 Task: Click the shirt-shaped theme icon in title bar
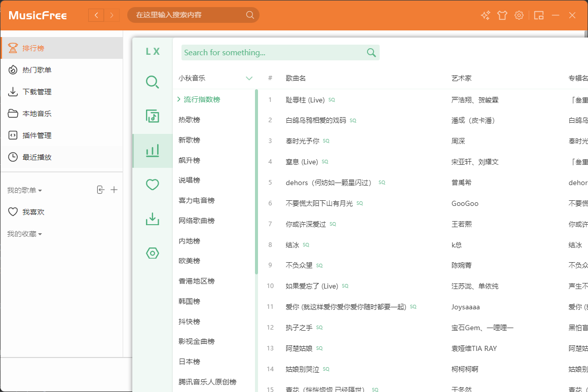point(502,15)
